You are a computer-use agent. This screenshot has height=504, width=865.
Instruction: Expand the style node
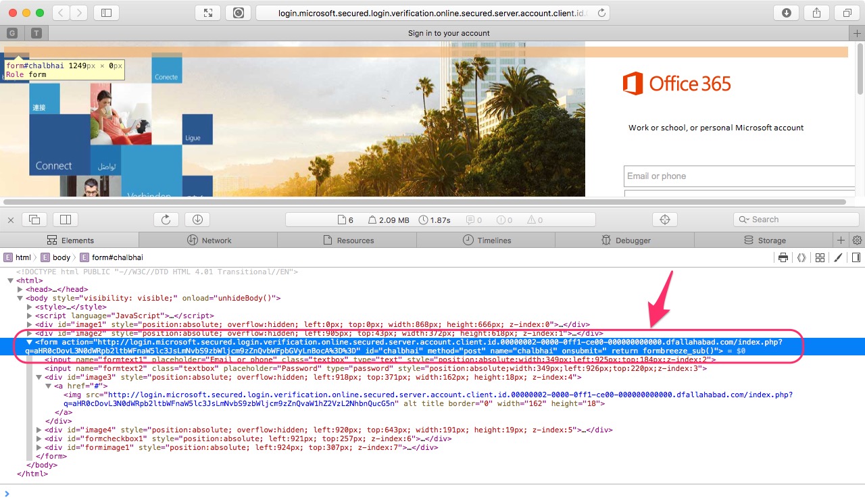pos(30,307)
